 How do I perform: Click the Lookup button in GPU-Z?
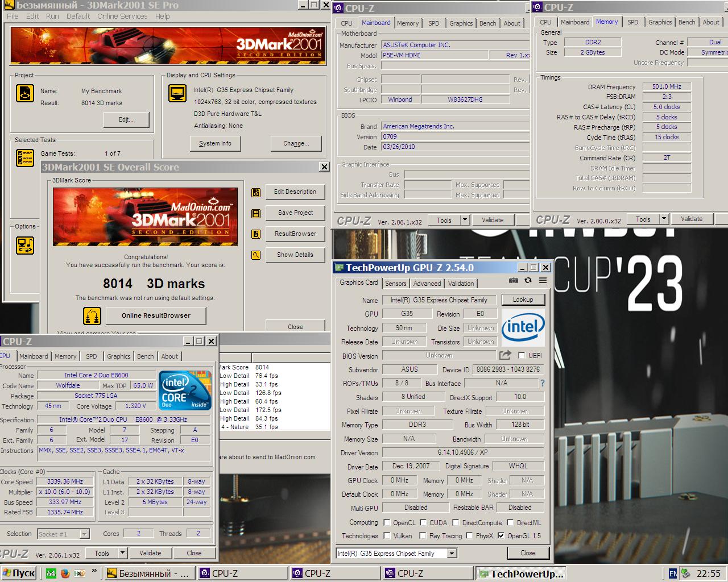523,300
